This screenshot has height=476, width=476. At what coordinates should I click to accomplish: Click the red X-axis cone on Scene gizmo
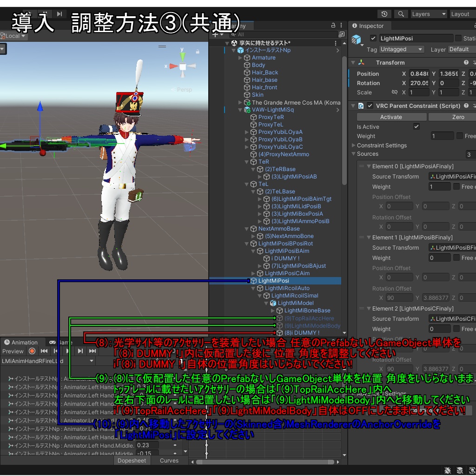(x=174, y=66)
